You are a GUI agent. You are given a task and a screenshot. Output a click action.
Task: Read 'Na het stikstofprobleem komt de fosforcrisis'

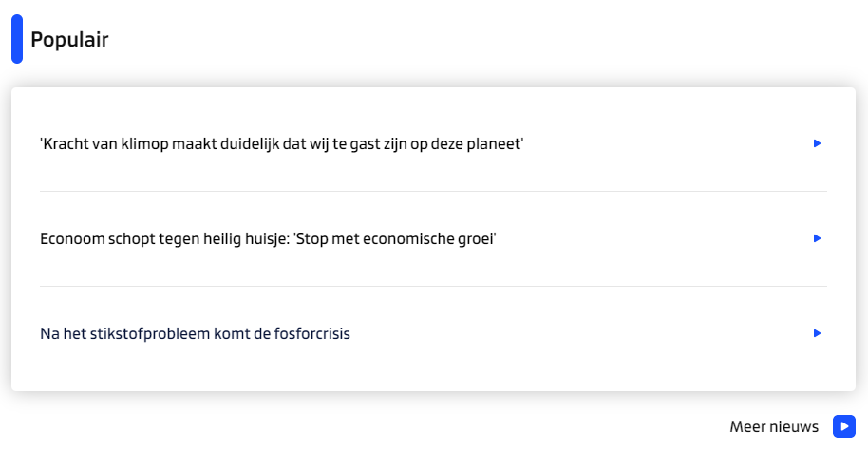(195, 334)
